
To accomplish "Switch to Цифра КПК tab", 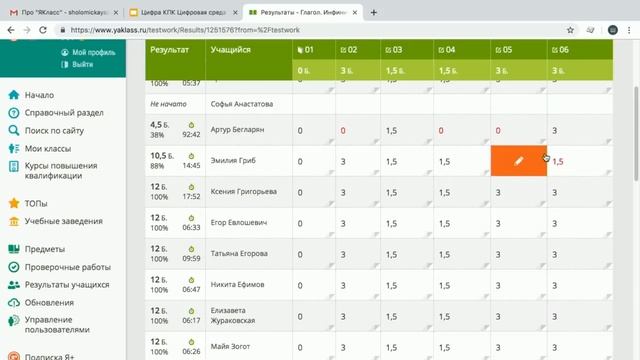I will pyautogui.click(x=183, y=13).
